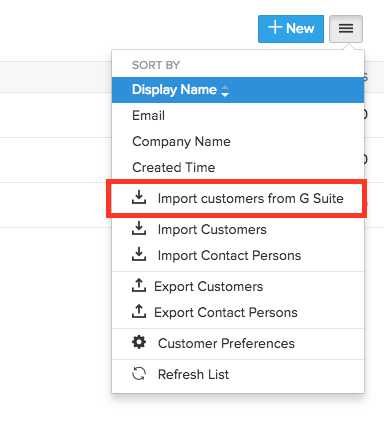Click the Refresh List circular arrows icon
The image size is (384, 437).
pos(139,374)
